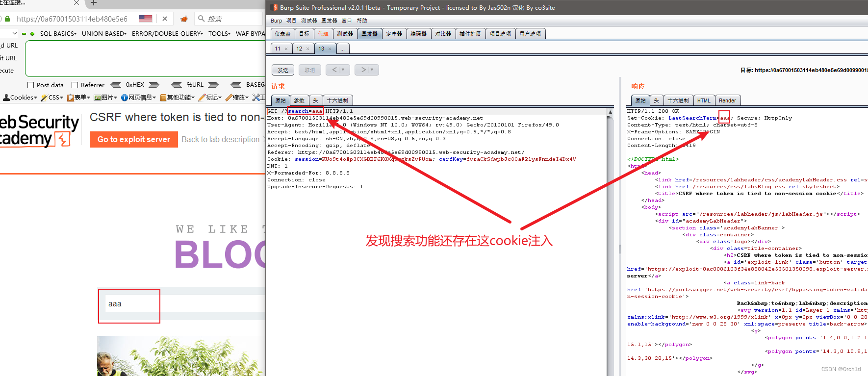Click the US flag icon in address bar
Screen dimensions: 868x376
146,19
